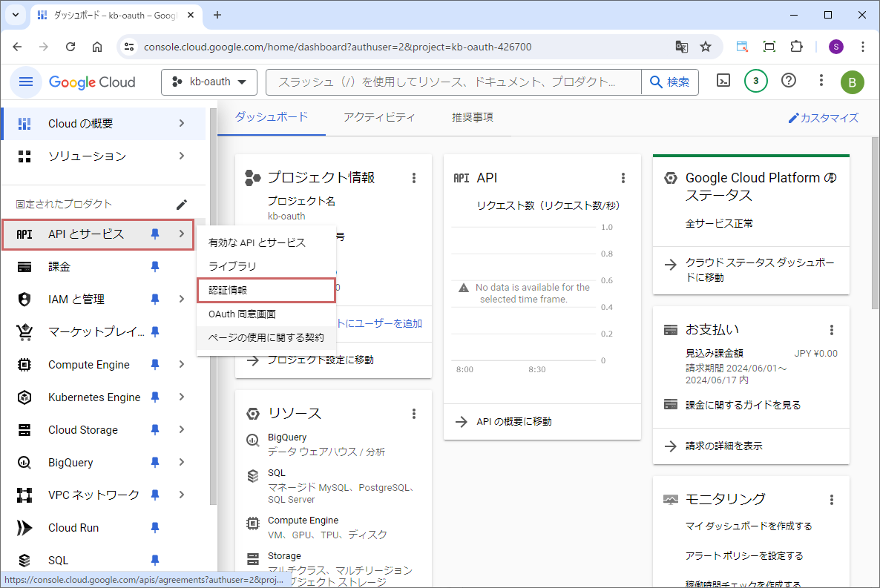This screenshot has height=588, width=880.
Task: Activate Cloud Shell terminal icon
Action: coord(723,82)
